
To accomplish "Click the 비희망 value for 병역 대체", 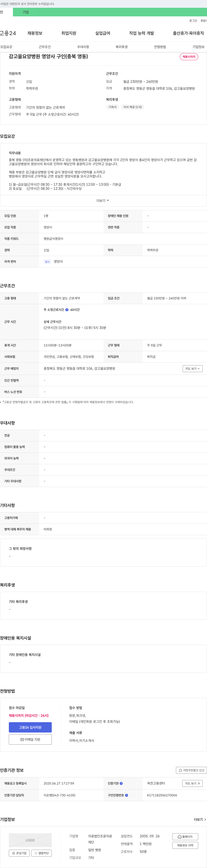I will tap(48, 529).
